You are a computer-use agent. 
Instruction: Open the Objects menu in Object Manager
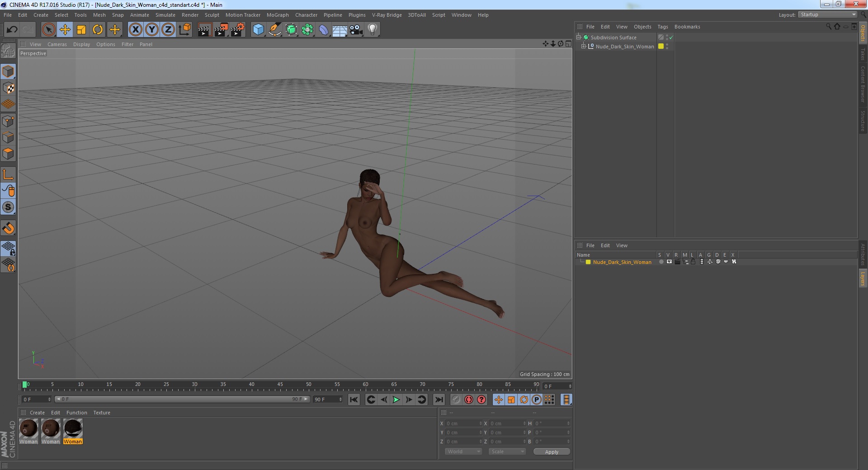pos(642,27)
